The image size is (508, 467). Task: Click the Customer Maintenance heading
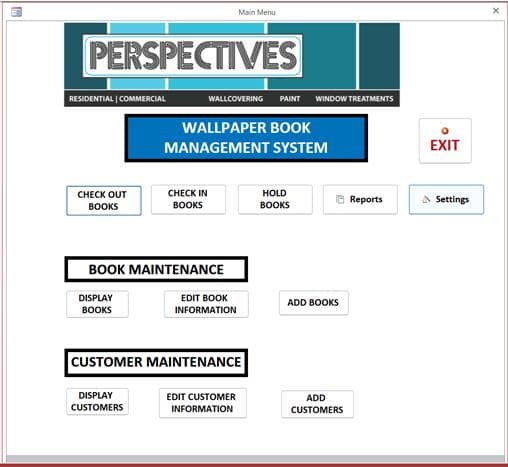pos(156,362)
